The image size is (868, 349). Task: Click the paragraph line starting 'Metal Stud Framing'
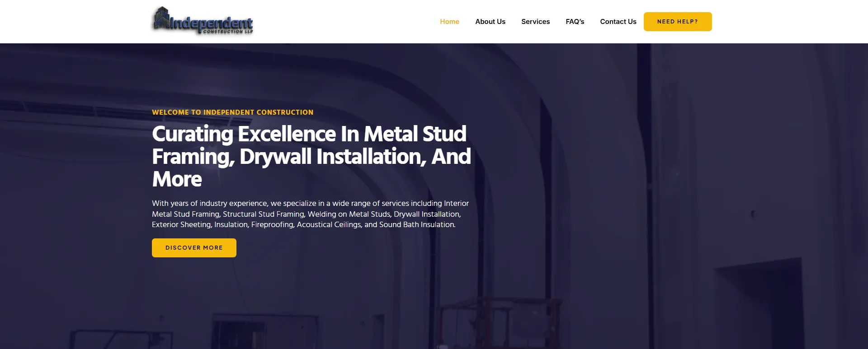[x=306, y=214]
